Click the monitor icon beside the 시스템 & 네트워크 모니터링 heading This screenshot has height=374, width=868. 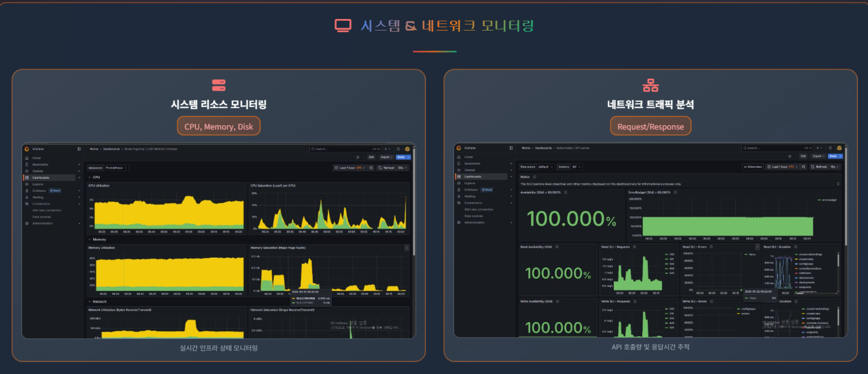343,26
